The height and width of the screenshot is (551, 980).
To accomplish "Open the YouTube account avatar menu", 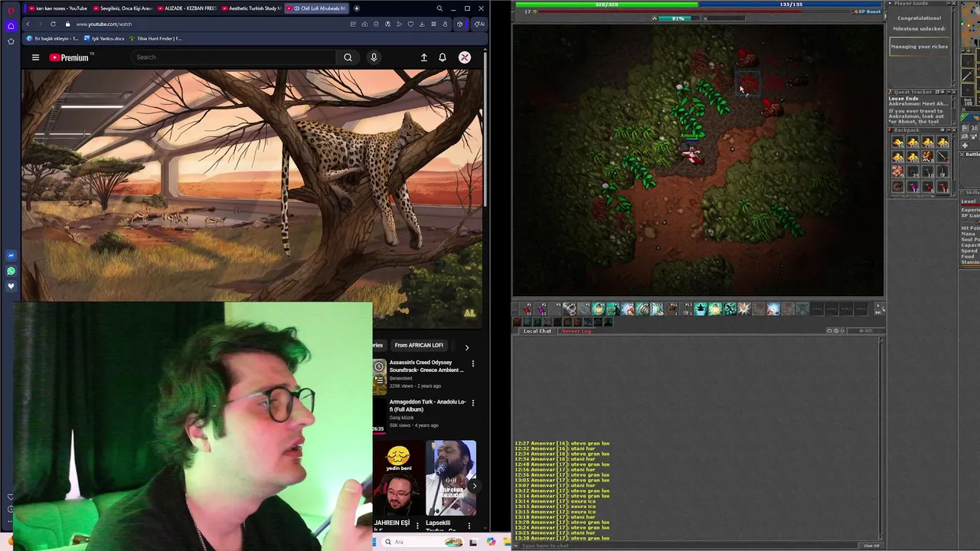I will [465, 57].
